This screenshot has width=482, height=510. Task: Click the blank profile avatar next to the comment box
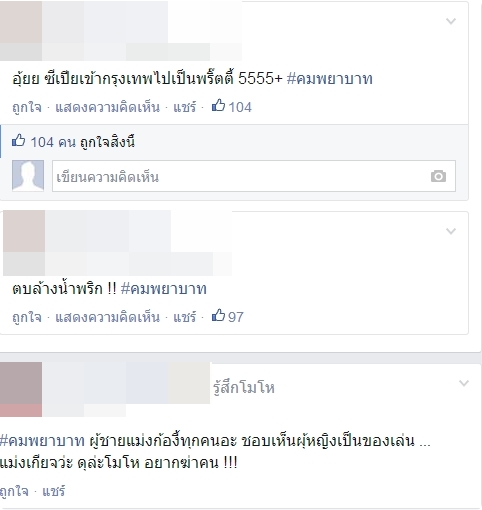(x=28, y=176)
